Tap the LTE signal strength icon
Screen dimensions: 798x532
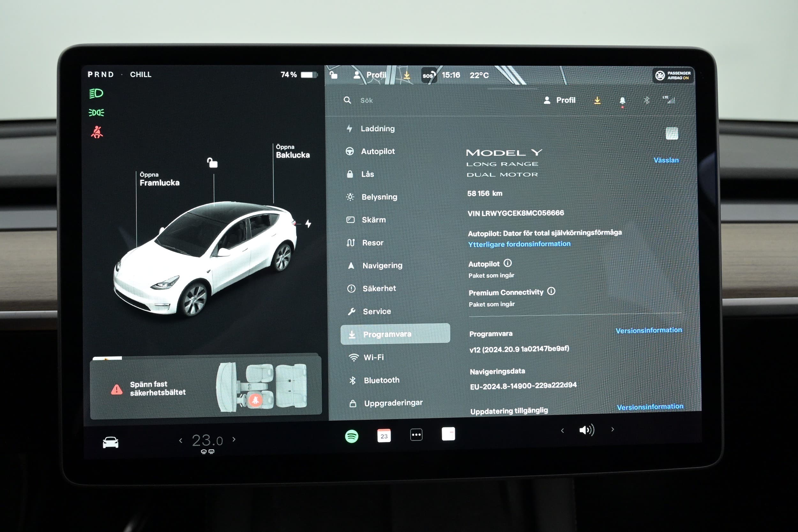(669, 100)
